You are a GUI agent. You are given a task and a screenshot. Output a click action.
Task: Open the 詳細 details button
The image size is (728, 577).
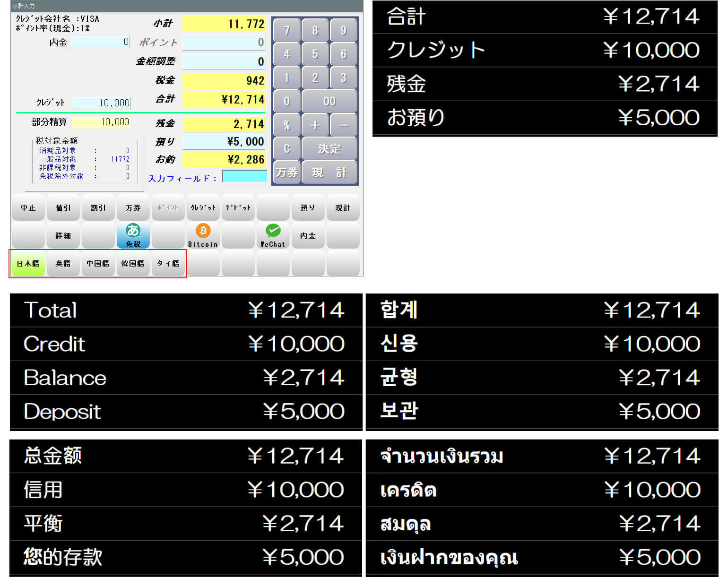[63, 235]
